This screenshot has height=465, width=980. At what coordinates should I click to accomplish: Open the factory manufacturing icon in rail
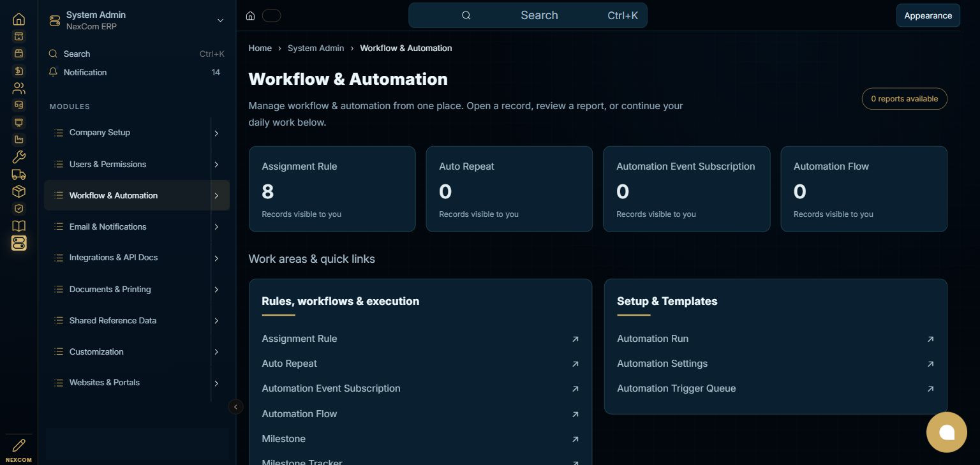(x=19, y=140)
